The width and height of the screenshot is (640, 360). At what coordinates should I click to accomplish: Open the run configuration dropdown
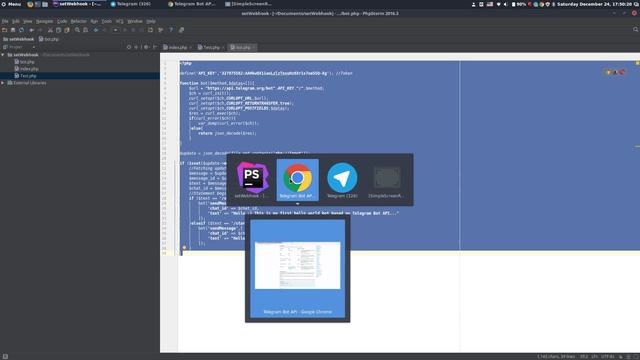pos(116,30)
